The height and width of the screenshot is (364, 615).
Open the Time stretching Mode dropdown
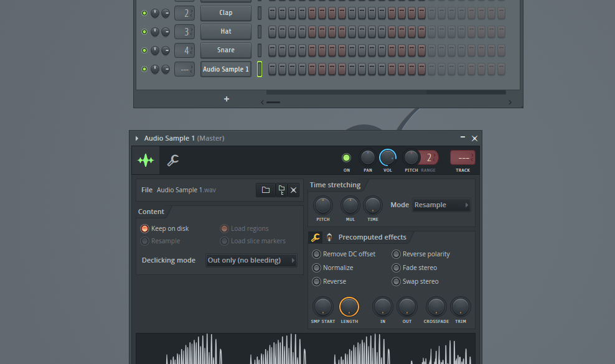[441, 204]
